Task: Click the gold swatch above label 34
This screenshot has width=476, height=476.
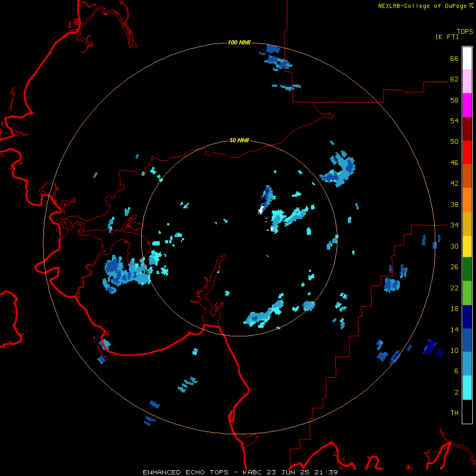Action: coord(467,224)
